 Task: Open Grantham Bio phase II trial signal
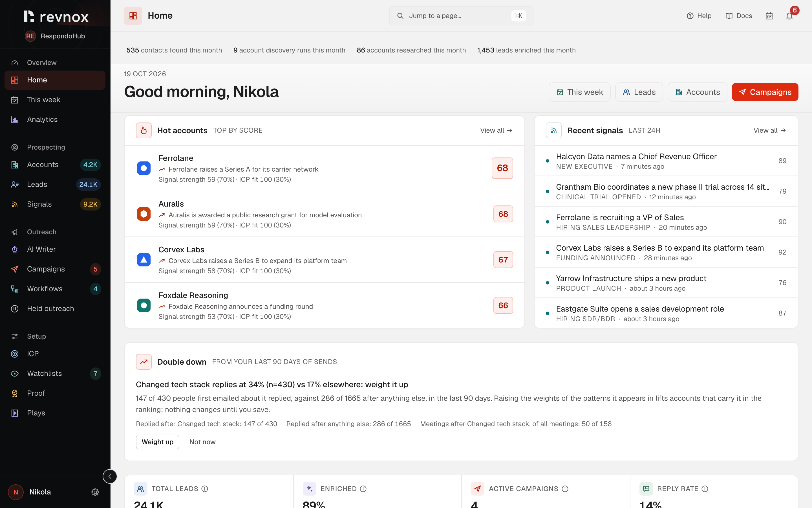tap(666, 191)
